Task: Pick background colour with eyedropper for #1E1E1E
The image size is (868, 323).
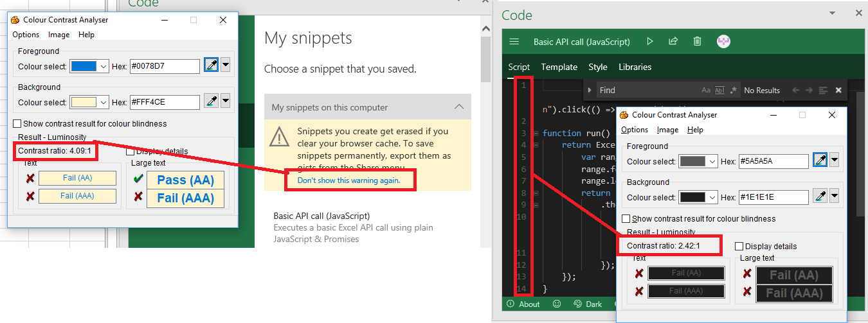Action: pyautogui.click(x=820, y=196)
